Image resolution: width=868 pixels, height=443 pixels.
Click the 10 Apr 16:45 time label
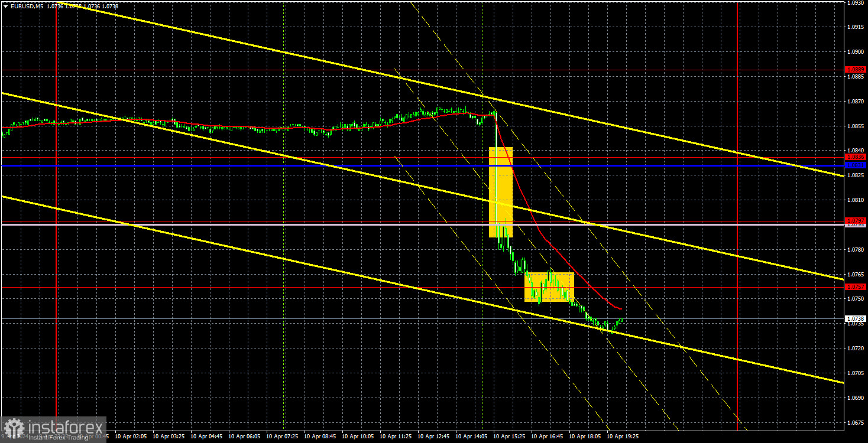pos(548,437)
